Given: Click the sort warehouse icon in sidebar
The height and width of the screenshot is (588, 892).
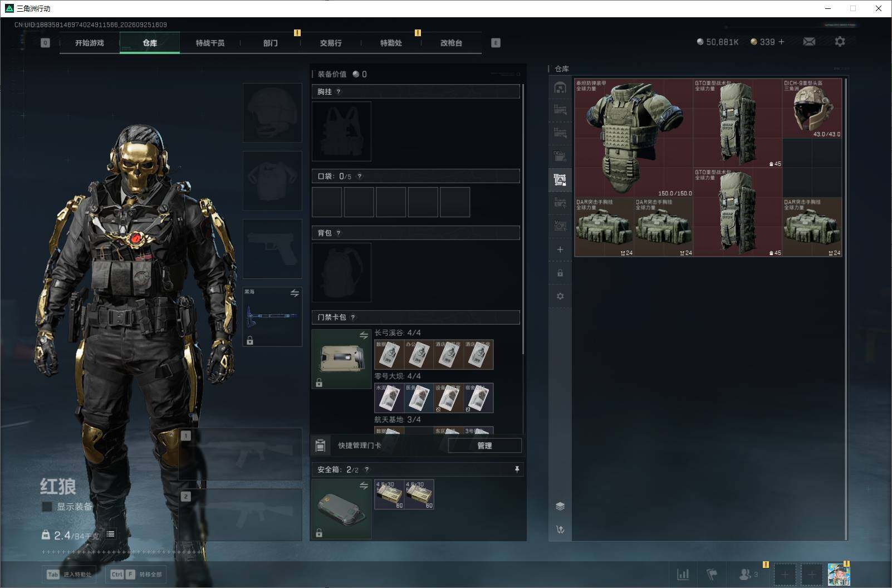Looking at the screenshot, I should point(560,529).
